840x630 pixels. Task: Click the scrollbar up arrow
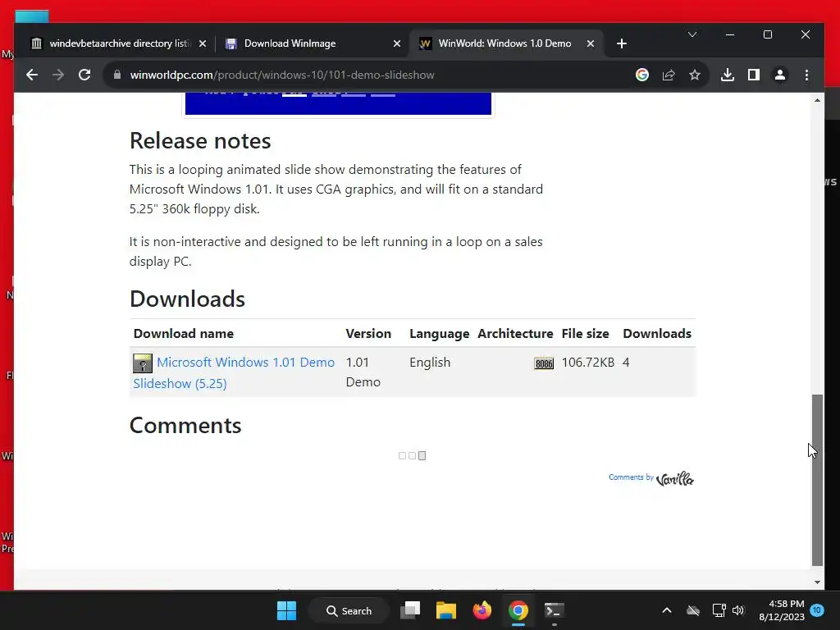tap(817, 100)
